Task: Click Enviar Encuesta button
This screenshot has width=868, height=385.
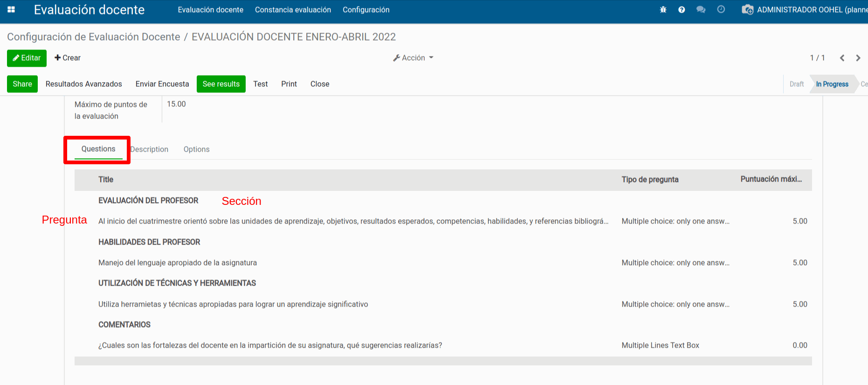Action: (x=162, y=84)
